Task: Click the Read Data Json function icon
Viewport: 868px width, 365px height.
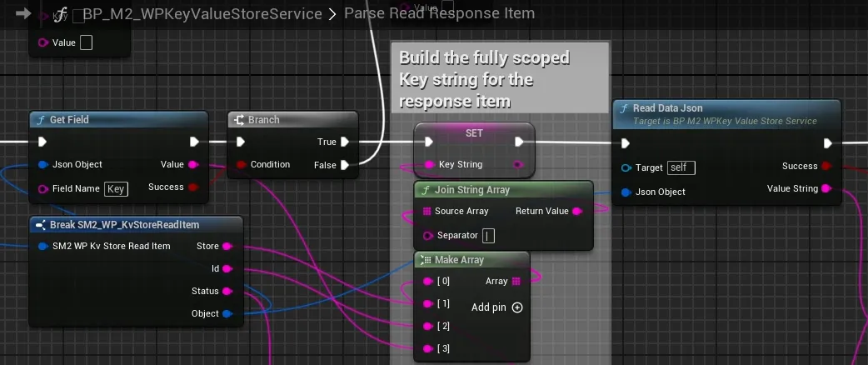Action: [x=623, y=108]
